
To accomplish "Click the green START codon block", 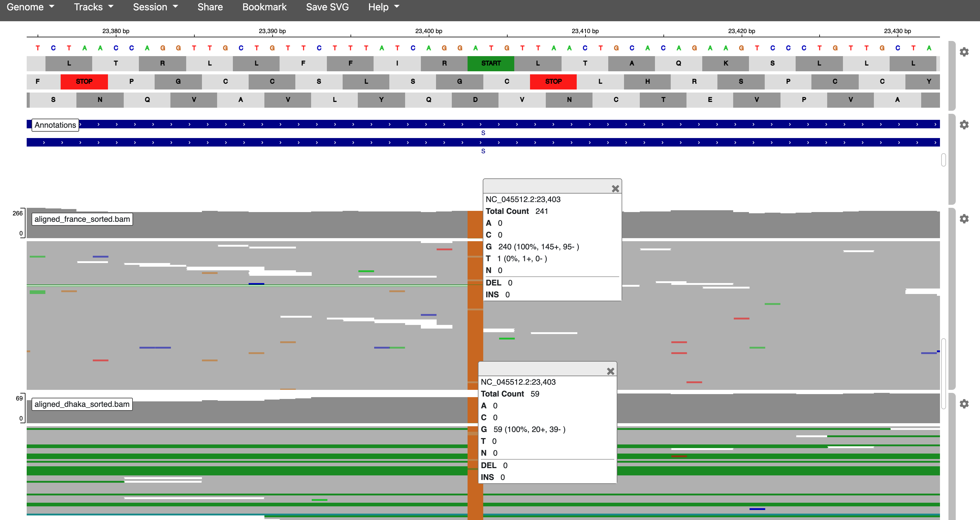I will pos(491,63).
